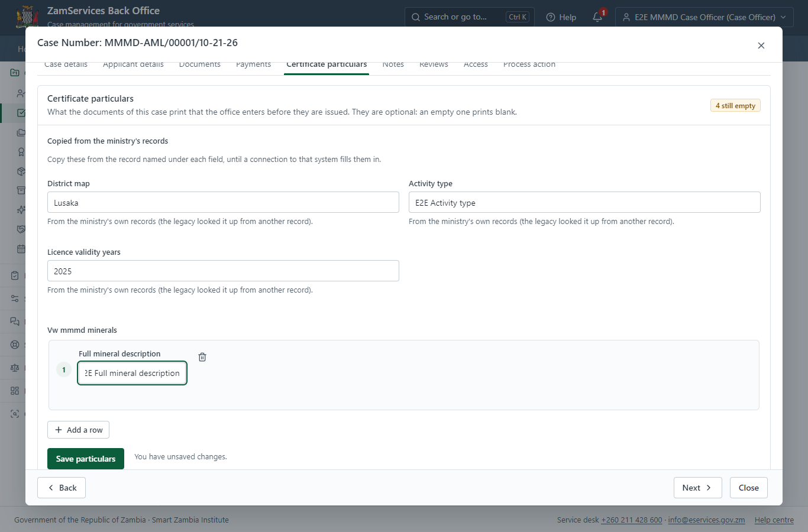Open the Payments tab
Screen dimensions: 808x532
pyautogui.click(x=253, y=64)
